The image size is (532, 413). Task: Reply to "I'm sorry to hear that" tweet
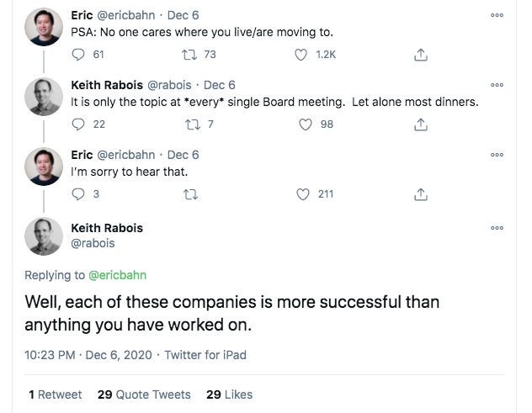pos(80,194)
